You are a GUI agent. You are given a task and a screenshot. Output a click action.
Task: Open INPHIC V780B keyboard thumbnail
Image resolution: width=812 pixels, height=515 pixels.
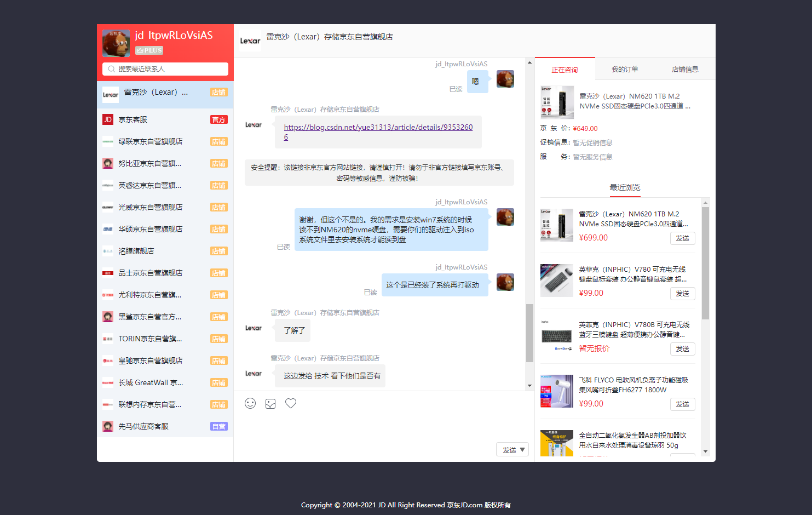coord(557,336)
